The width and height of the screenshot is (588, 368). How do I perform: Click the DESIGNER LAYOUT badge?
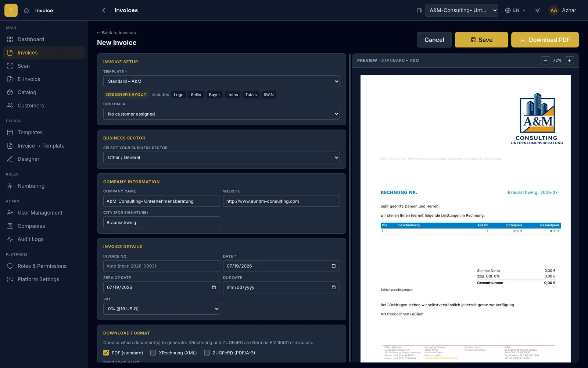coord(126,95)
